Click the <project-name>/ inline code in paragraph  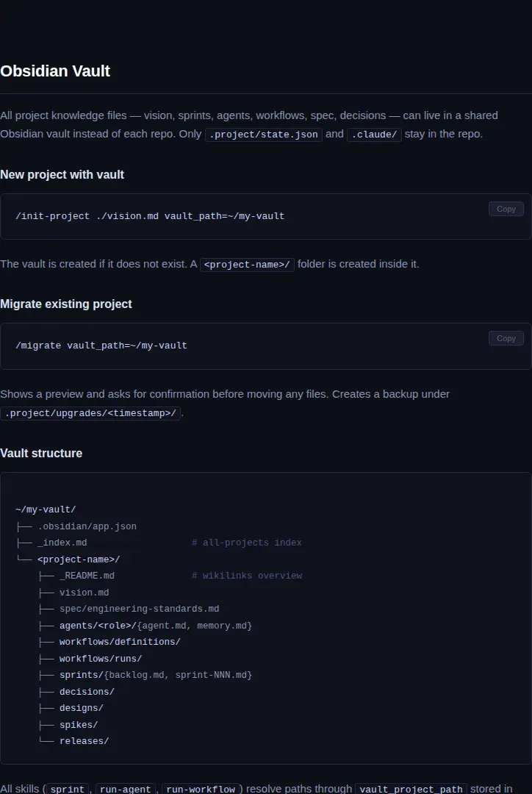click(x=247, y=265)
